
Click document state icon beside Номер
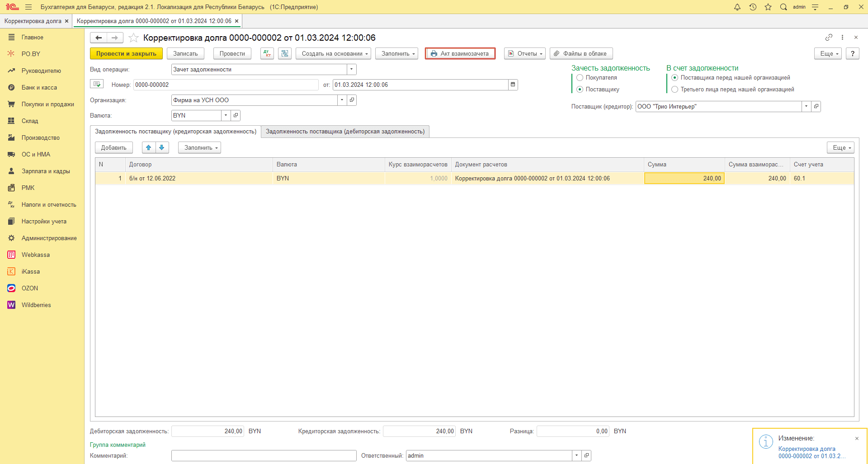coord(97,84)
